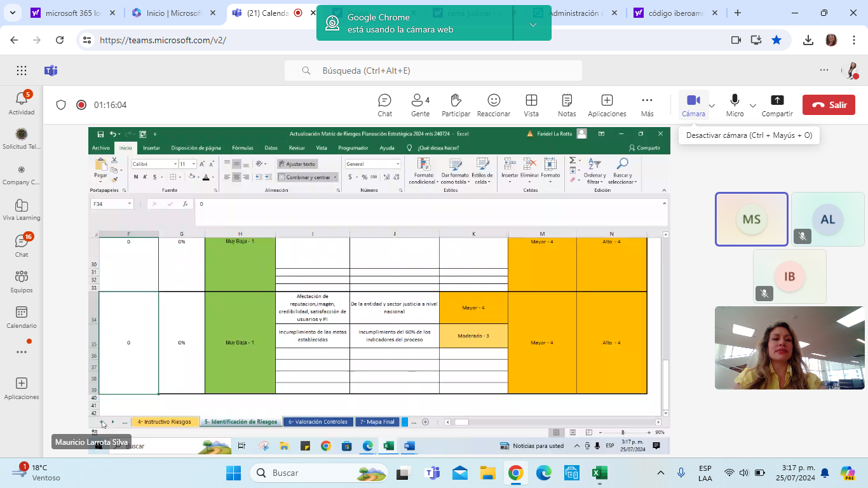Open Viva Learning from the Teams sidebar

click(22, 209)
